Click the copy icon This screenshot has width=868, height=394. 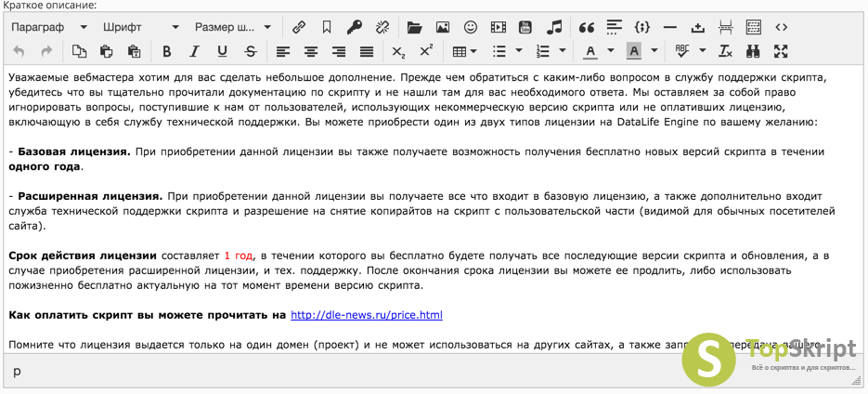(x=79, y=51)
